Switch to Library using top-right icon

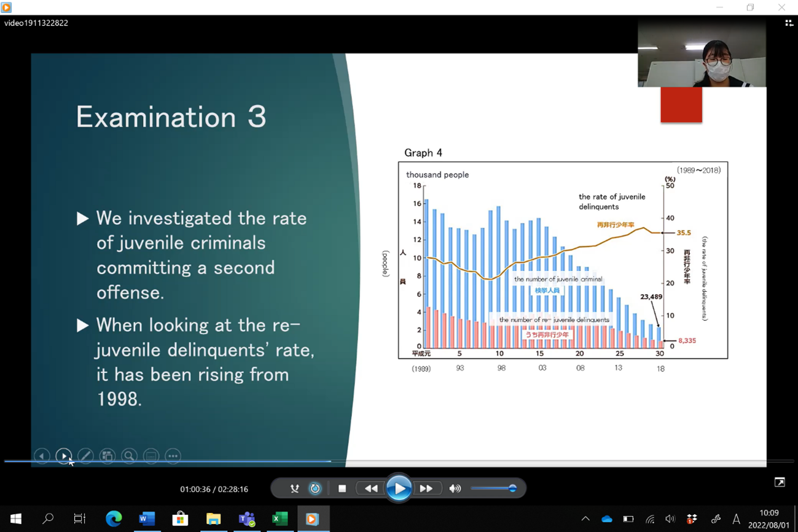[789, 23]
